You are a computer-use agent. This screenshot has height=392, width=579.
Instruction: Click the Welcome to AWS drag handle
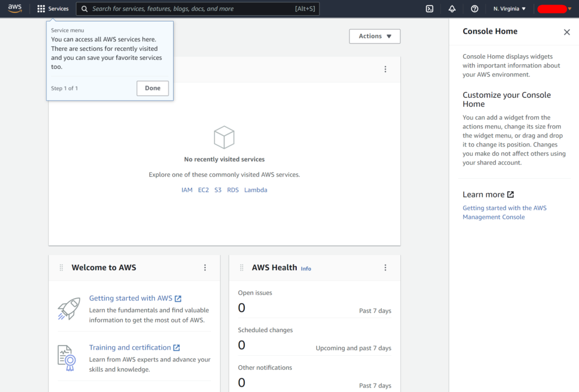point(61,268)
